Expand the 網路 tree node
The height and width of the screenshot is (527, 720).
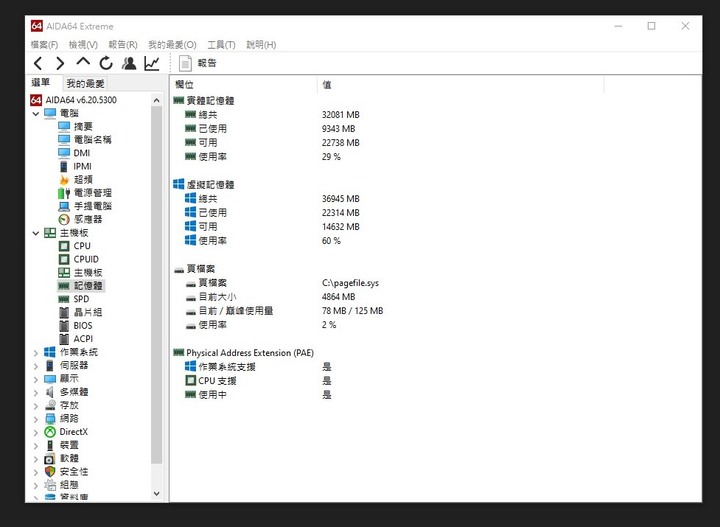36,419
